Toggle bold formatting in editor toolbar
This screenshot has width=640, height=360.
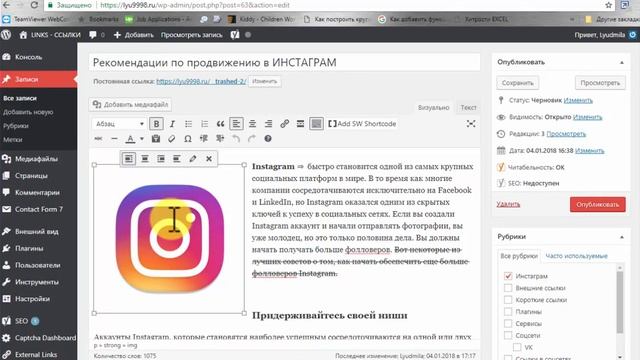tap(156, 124)
